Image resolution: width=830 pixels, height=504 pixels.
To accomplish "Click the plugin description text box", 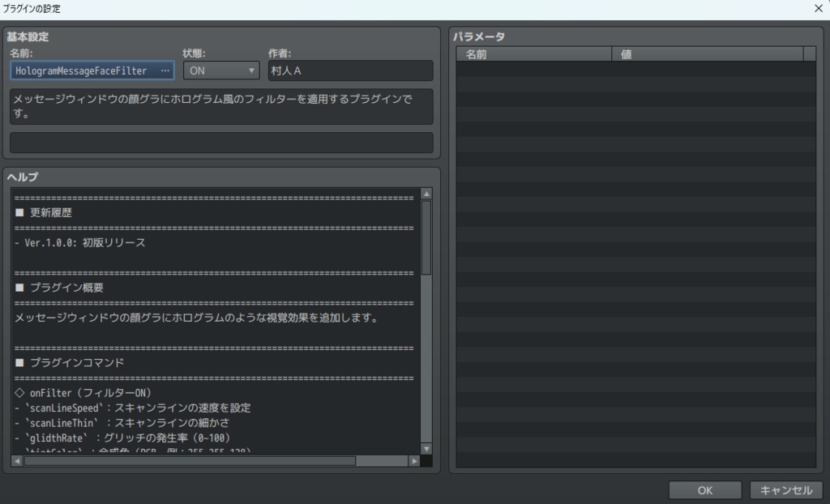I will click(220, 106).
